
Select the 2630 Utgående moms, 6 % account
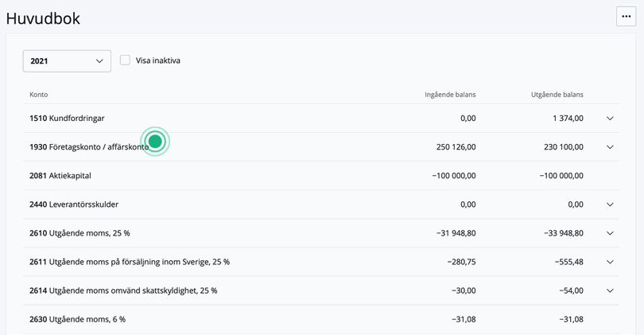77,319
